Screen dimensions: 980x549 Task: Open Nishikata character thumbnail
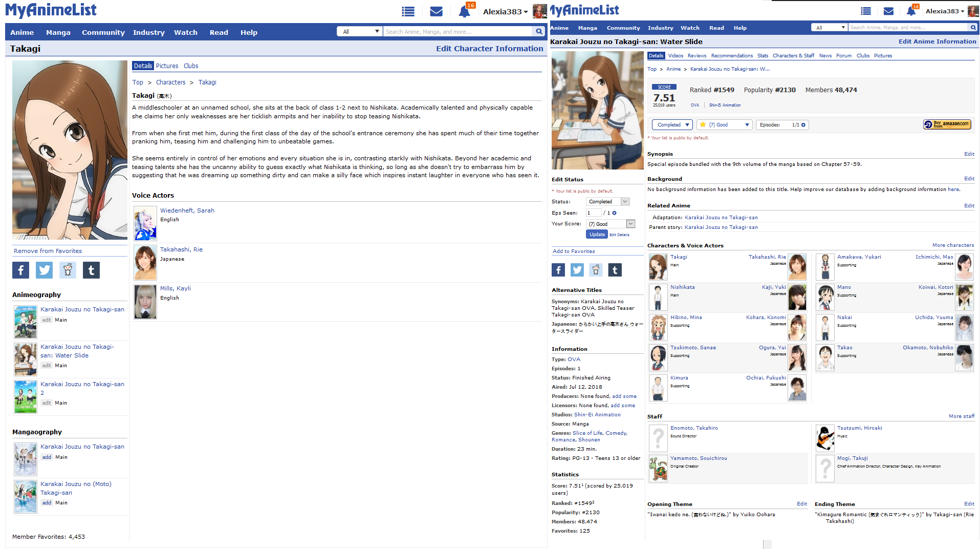point(658,297)
